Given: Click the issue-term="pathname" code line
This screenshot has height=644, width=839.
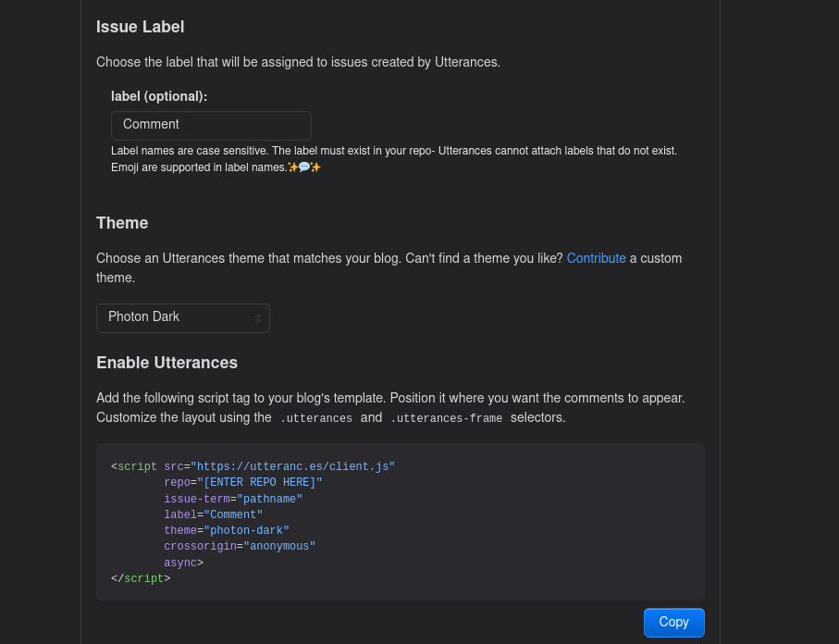Looking at the screenshot, I should [x=233, y=499].
